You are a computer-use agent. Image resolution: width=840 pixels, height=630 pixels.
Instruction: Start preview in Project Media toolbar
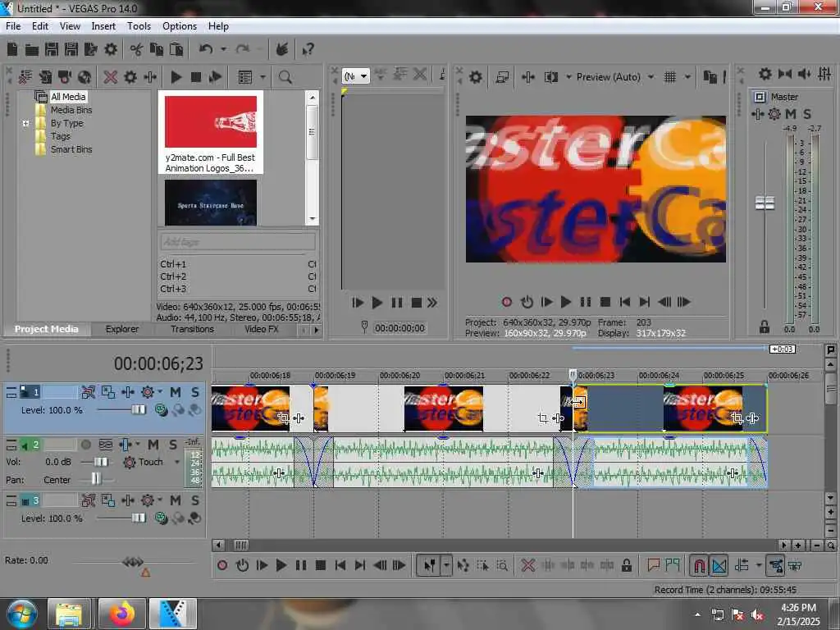pyautogui.click(x=176, y=77)
